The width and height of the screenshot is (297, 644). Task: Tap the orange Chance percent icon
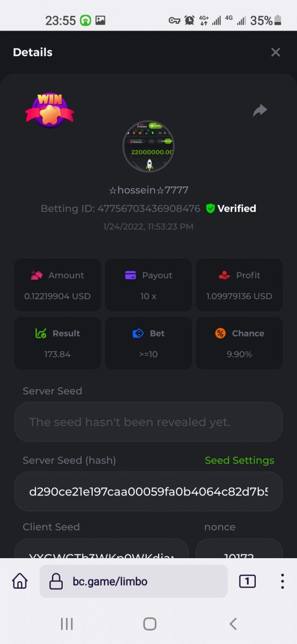[220, 333]
